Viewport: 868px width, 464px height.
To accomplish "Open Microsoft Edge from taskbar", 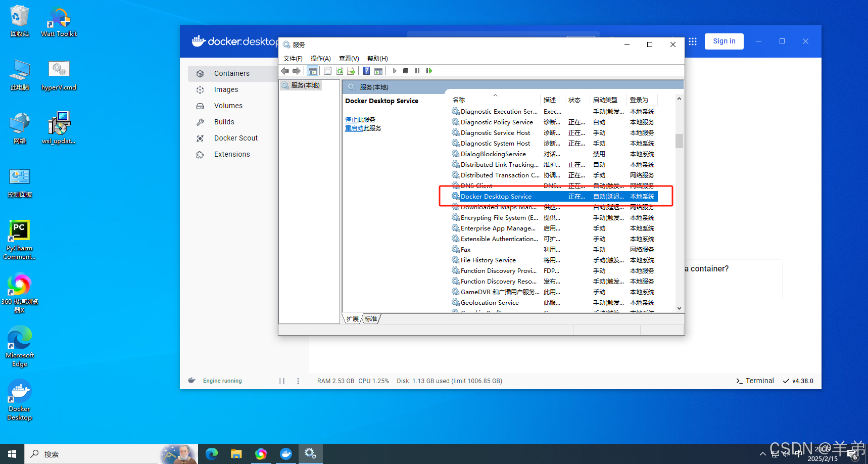I will click(x=211, y=454).
